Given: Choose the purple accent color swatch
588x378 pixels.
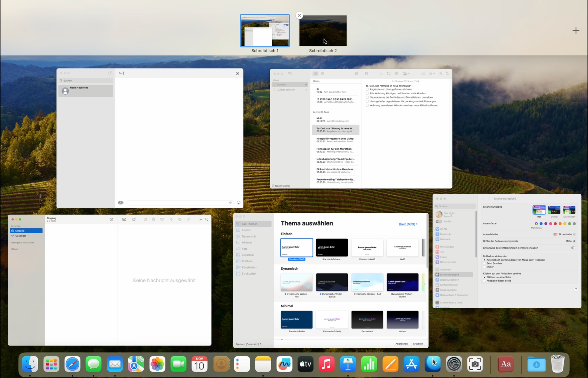Looking at the screenshot, I should click(546, 224).
